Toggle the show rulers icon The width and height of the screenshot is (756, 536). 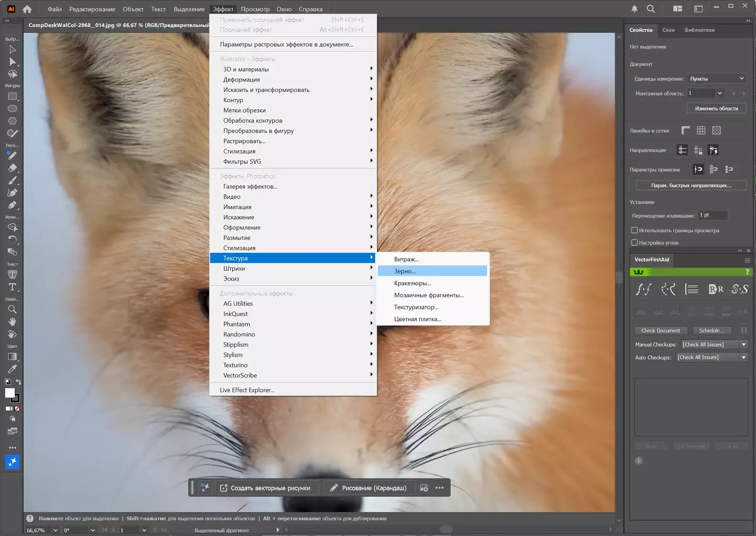coord(686,130)
